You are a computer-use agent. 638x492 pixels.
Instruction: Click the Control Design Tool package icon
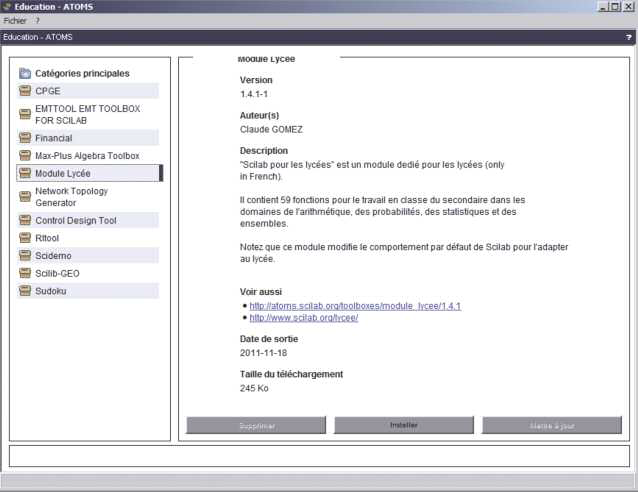tap(25, 220)
